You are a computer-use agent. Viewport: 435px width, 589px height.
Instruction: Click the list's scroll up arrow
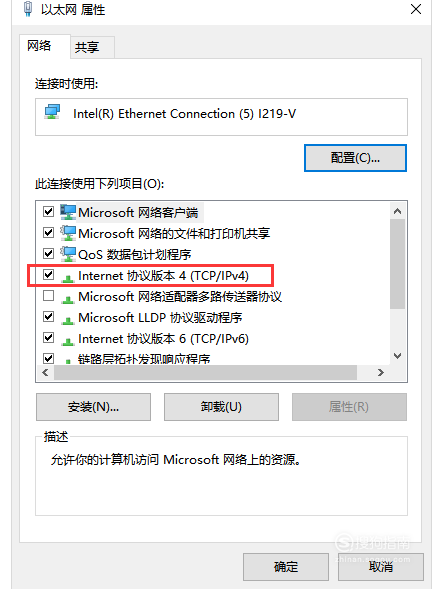(397, 211)
